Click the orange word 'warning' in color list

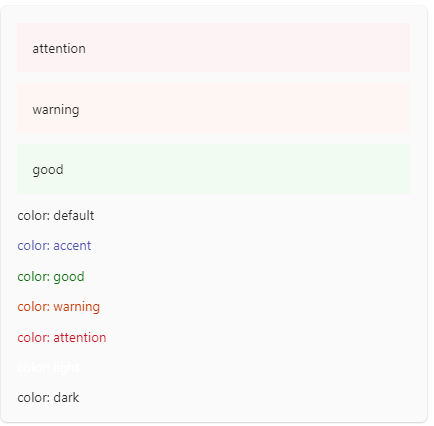click(x=77, y=307)
